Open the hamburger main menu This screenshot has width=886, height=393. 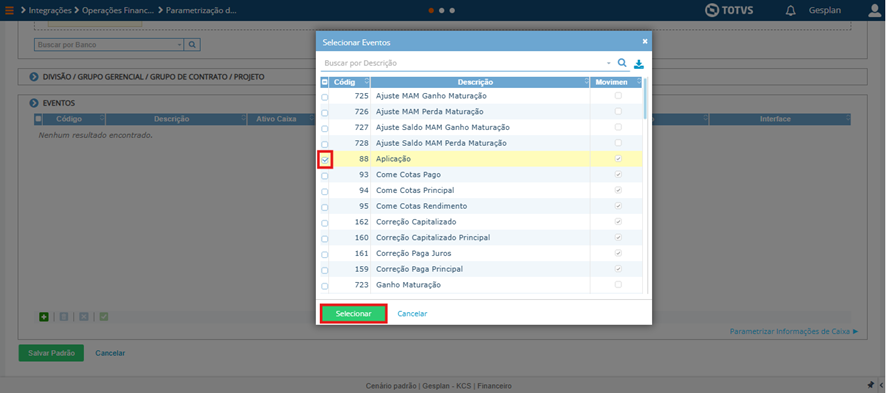(x=9, y=10)
